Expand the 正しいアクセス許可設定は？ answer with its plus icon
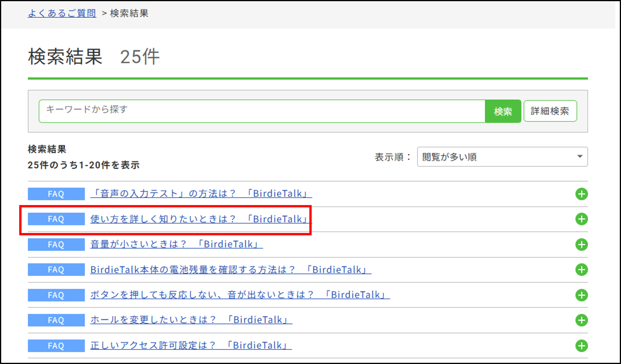The width and height of the screenshot is (621, 364). (582, 346)
